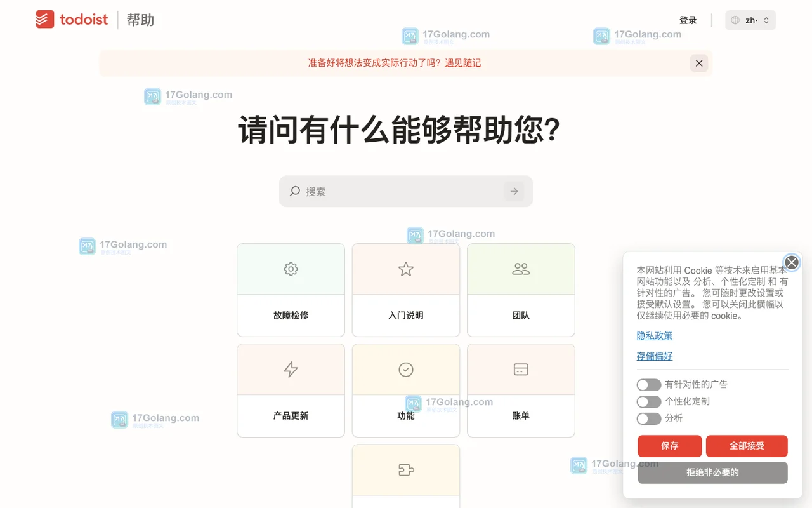Image resolution: width=812 pixels, height=508 pixels.
Task: Open the 功能 category label
Action: 406,416
